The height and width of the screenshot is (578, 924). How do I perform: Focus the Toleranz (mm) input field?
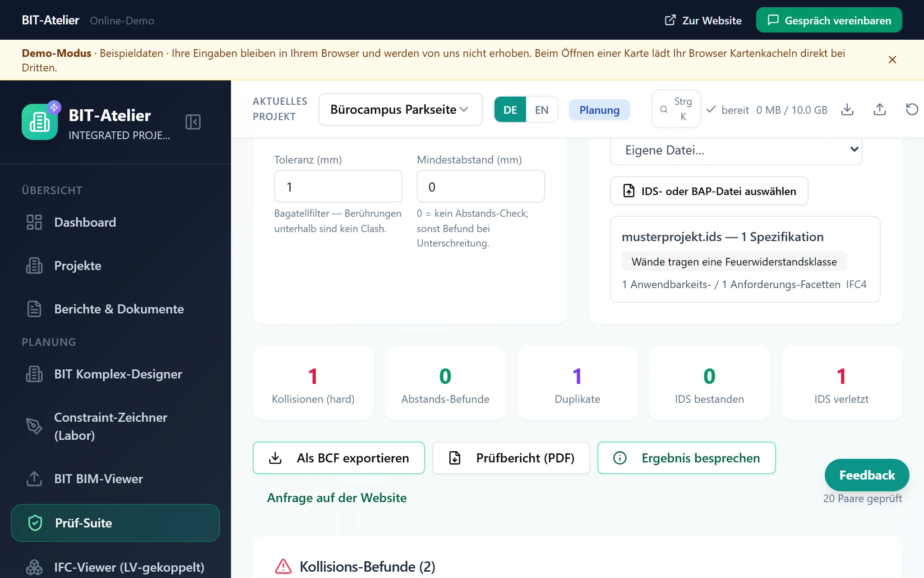(x=338, y=186)
